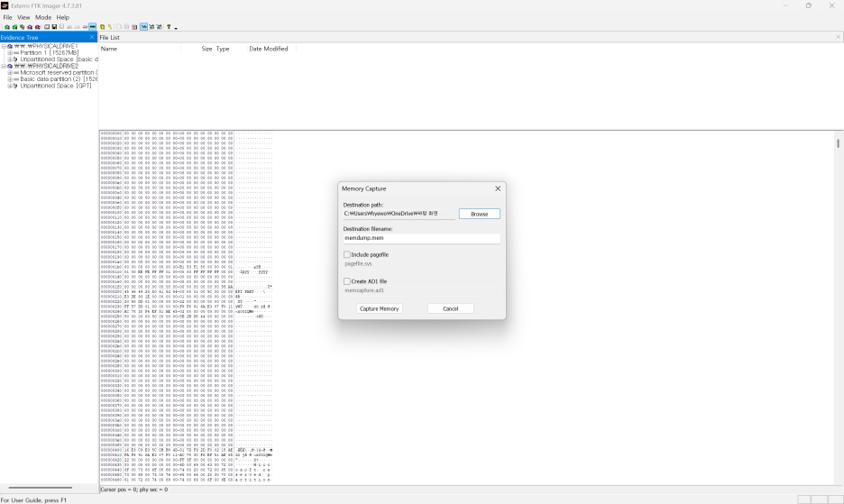844x504 pixels.
Task: Select Unpartitioned Space [GPT] tree item
Action: (56, 86)
